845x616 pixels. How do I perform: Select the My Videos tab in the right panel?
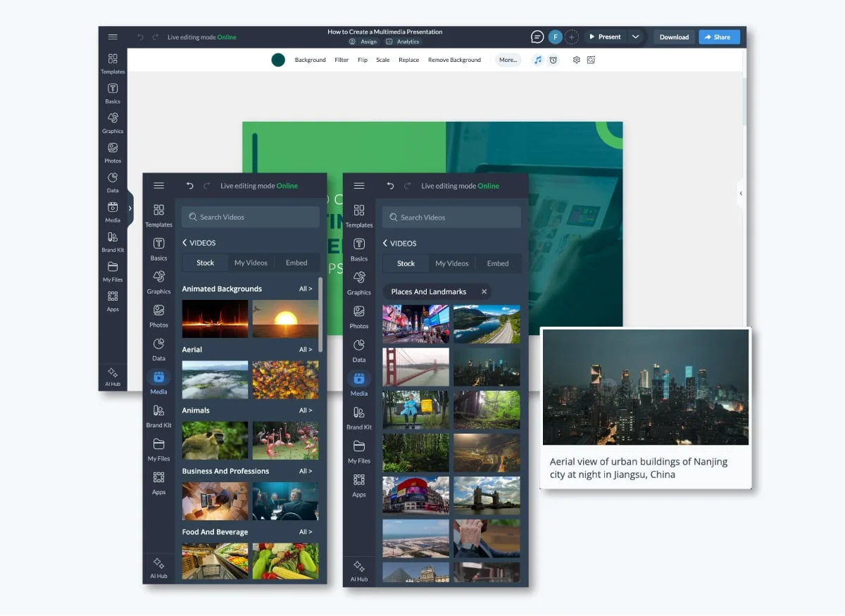tap(452, 263)
